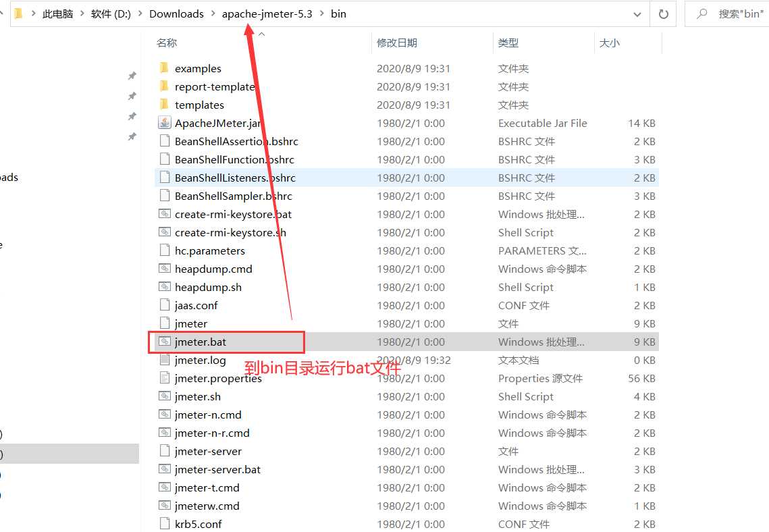The width and height of the screenshot is (769, 532).
Task: Click the heapdump.cmd script icon
Action: tap(164, 268)
